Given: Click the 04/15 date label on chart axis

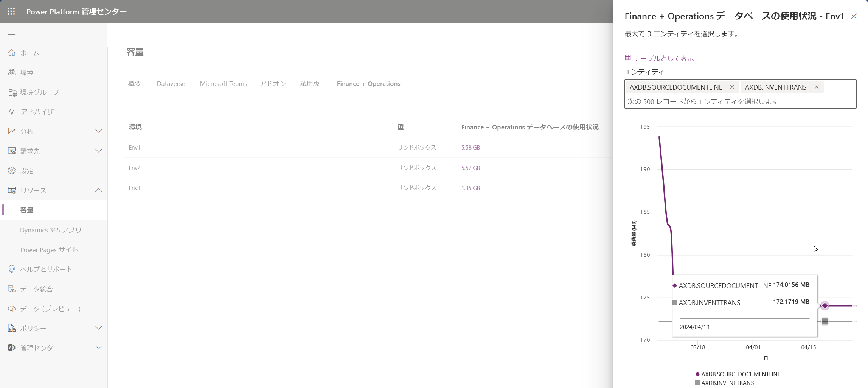Looking at the screenshot, I should [x=809, y=347].
